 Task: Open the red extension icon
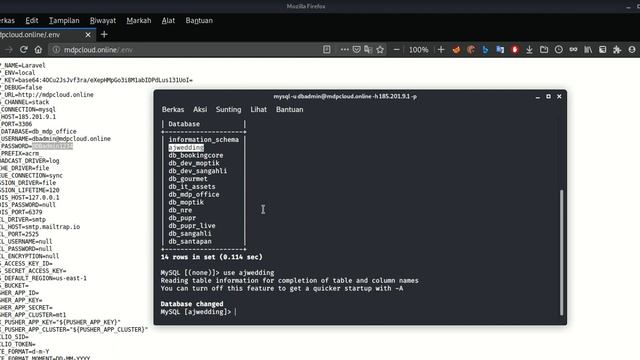pyautogui.click(x=515, y=49)
